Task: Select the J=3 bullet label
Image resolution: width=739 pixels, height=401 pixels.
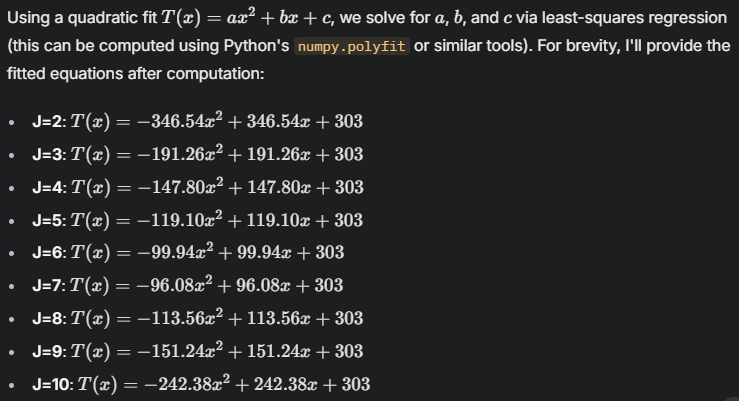Action: point(47,155)
